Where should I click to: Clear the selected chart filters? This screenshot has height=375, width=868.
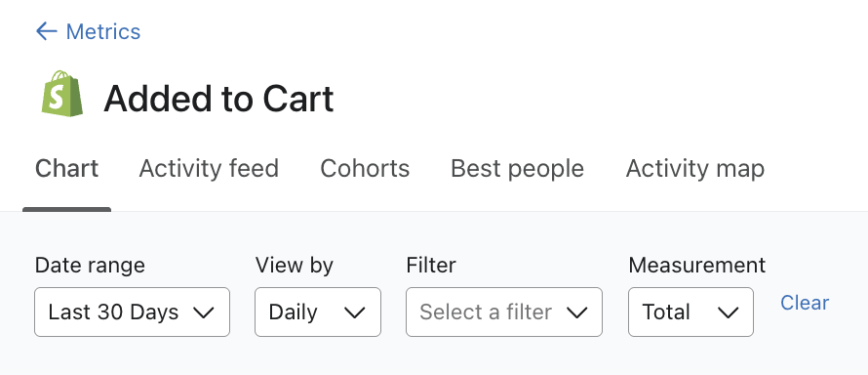tap(805, 303)
